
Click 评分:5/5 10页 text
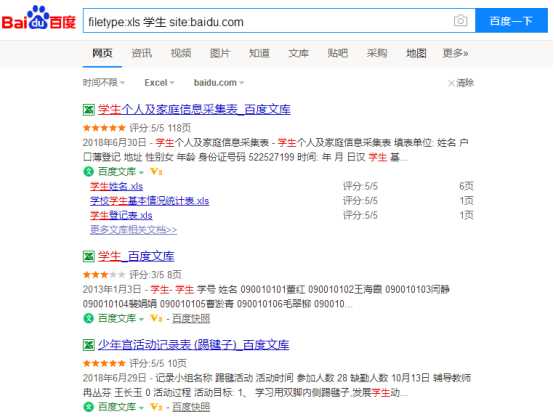tap(158, 363)
